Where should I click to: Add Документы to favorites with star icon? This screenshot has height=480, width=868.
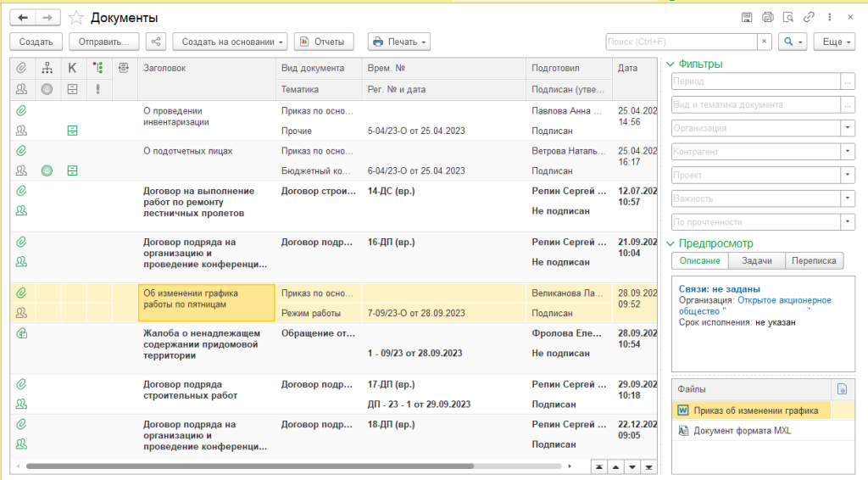[x=76, y=18]
